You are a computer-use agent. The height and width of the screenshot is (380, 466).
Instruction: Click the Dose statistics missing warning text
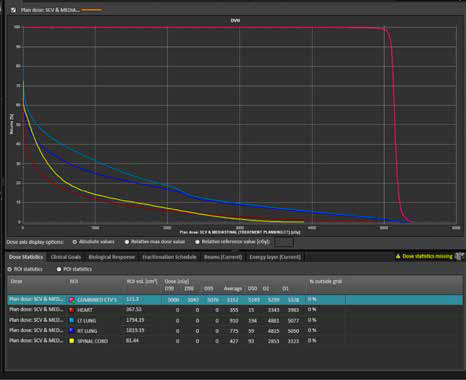click(428, 256)
